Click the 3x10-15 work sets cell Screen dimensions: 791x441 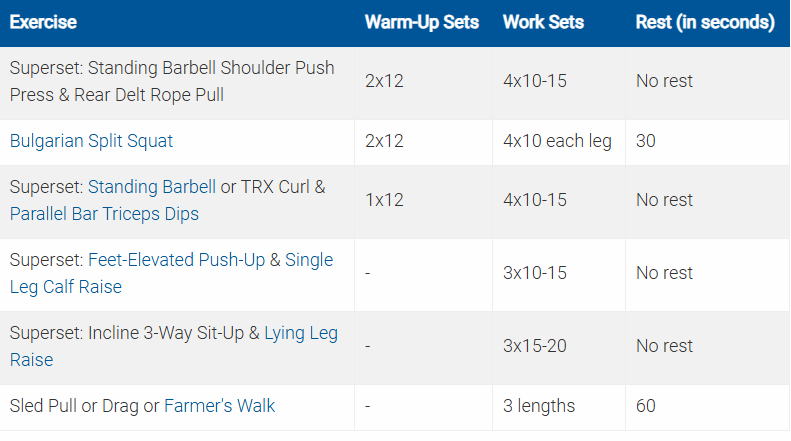pos(535,273)
